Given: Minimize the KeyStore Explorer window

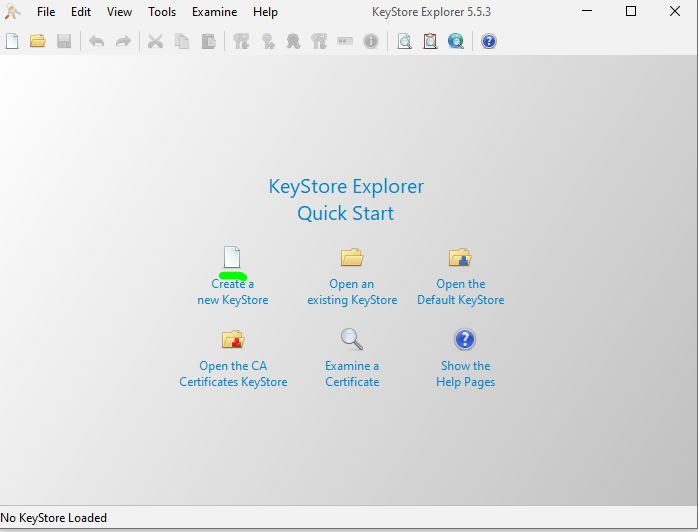Looking at the screenshot, I should pos(587,11).
